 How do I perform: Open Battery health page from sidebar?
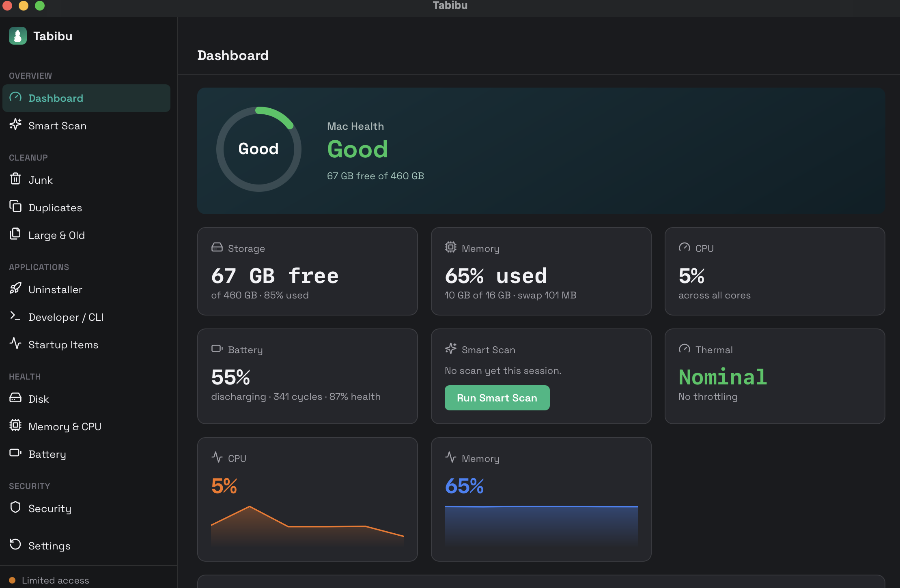pos(86,454)
